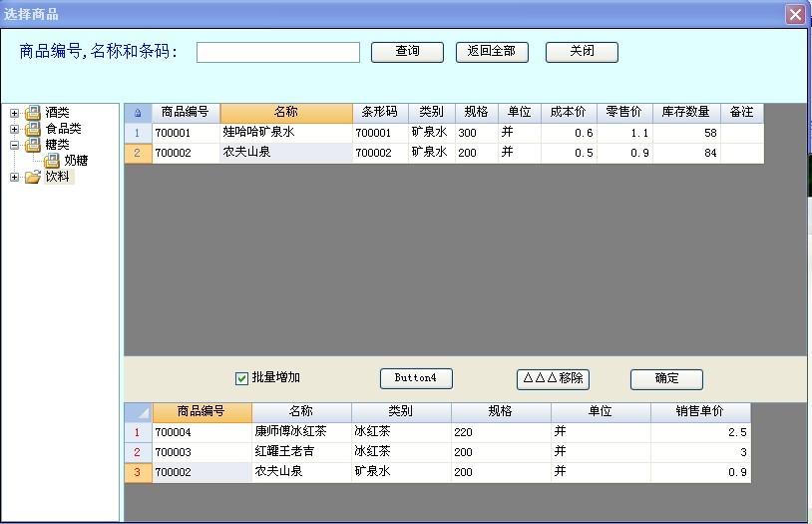Select 糖类 in the category tree

[x=57, y=145]
